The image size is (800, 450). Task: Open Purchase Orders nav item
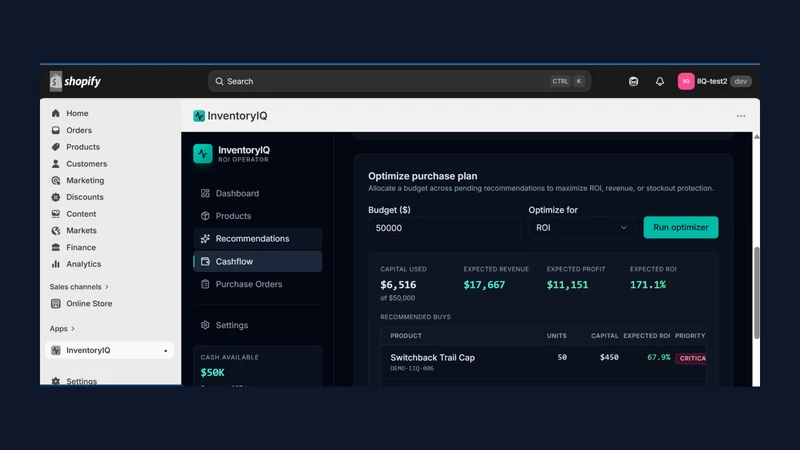pyautogui.click(x=258, y=284)
